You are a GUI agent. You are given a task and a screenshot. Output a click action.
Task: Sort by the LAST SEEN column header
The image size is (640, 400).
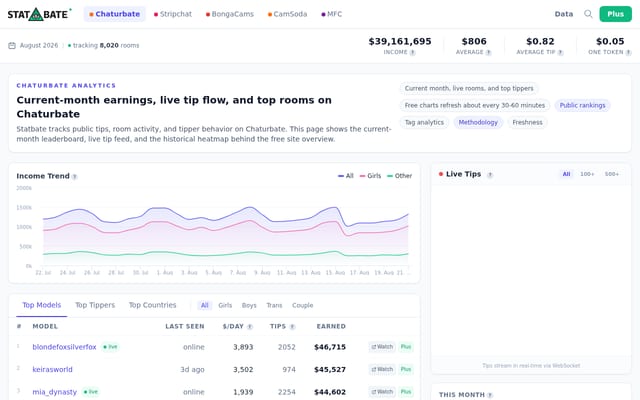point(184,327)
